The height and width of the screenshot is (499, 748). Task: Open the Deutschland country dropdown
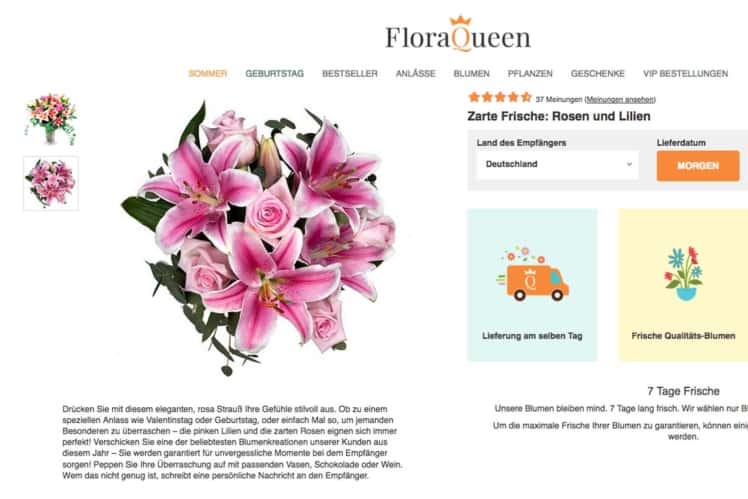[x=557, y=165]
